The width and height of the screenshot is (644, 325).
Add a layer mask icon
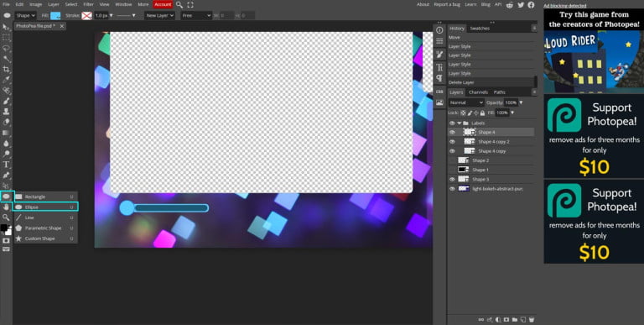(506, 319)
